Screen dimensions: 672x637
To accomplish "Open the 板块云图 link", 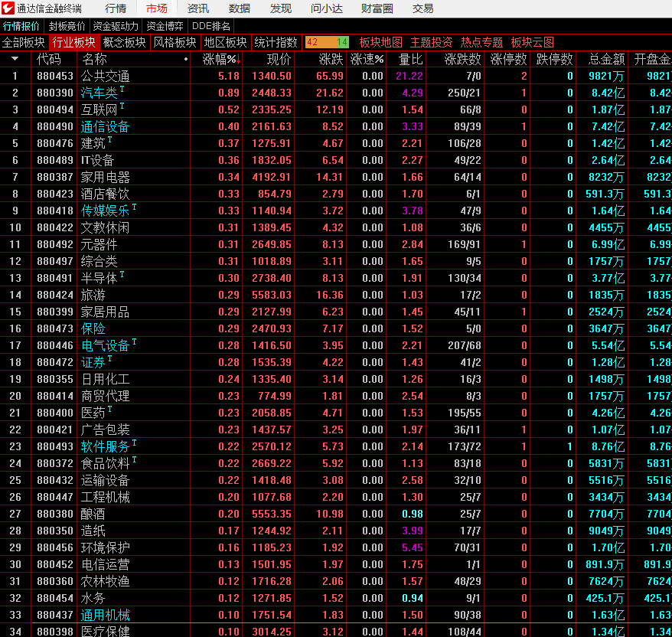I will [x=532, y=42].
